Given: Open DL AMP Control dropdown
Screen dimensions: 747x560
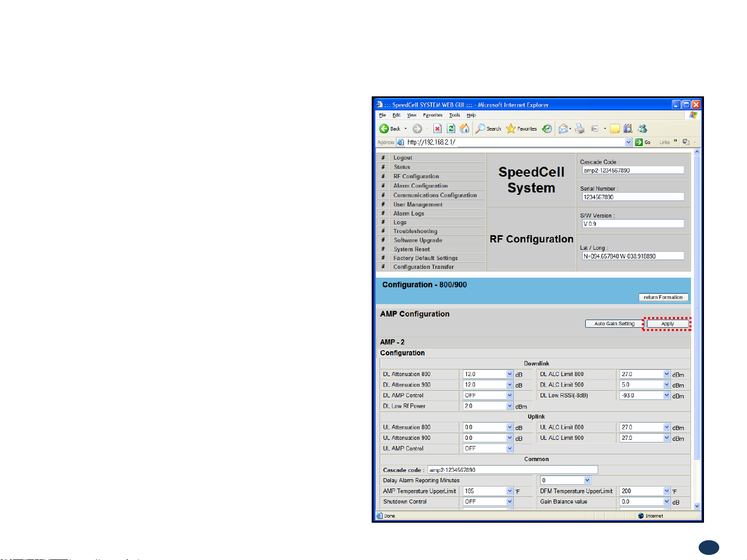Looking at the screenshot, I should [x=510, y=395].
